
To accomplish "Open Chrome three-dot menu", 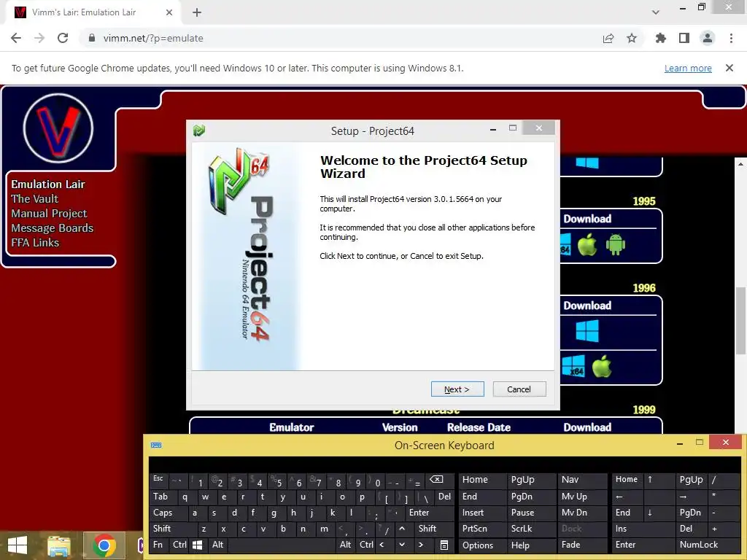I will pyautogui.click(x=731, y=38).
